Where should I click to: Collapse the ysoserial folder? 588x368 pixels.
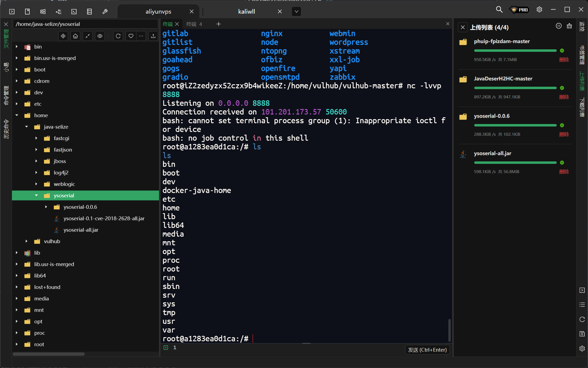click(36, 195)
